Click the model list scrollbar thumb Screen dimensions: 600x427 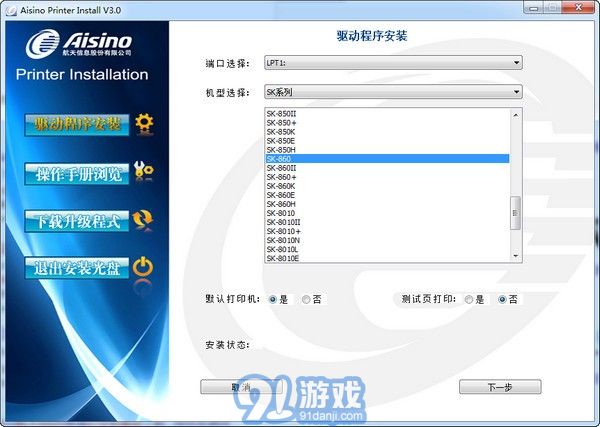point(516,213)
